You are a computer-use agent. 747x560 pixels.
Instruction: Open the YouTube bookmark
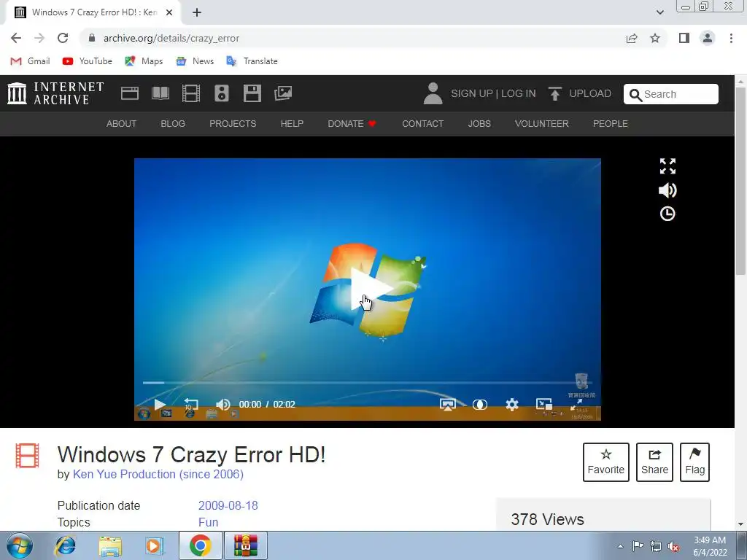[88, 61]
